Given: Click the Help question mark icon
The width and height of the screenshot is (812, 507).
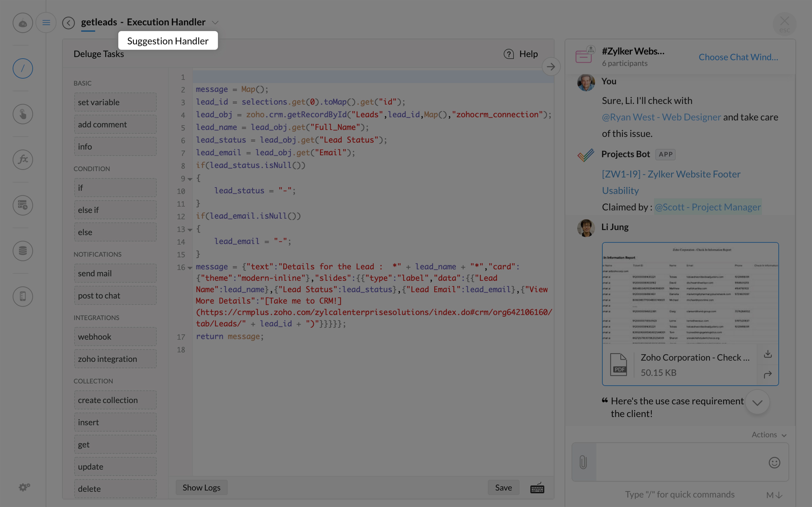Looking at the screenshot, I should (x=509, y=54).
